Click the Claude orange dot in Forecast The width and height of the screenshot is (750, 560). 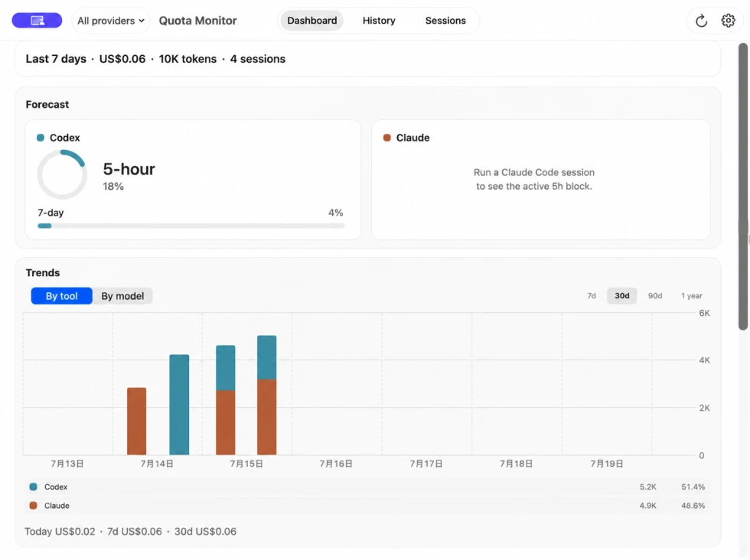(x=387, y=138)
